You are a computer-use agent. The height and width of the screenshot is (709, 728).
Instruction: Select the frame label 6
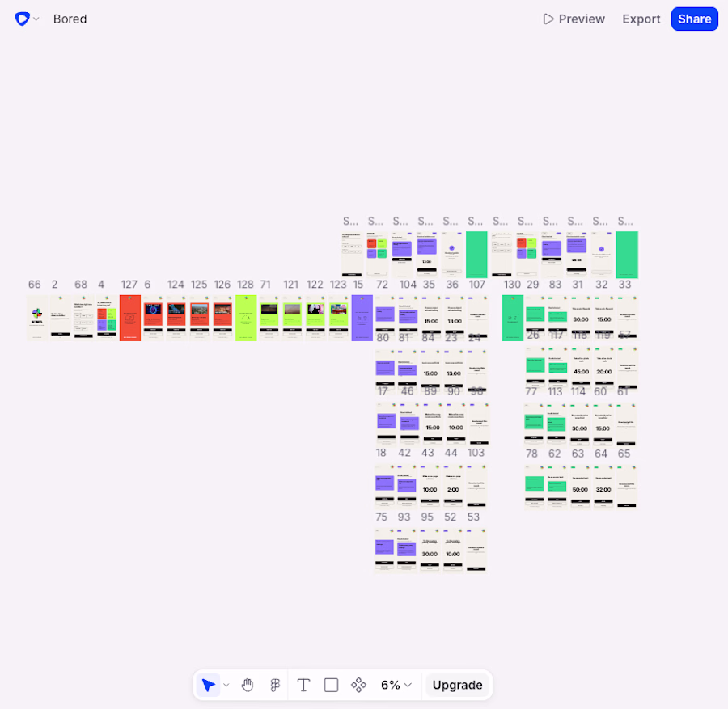147,285
